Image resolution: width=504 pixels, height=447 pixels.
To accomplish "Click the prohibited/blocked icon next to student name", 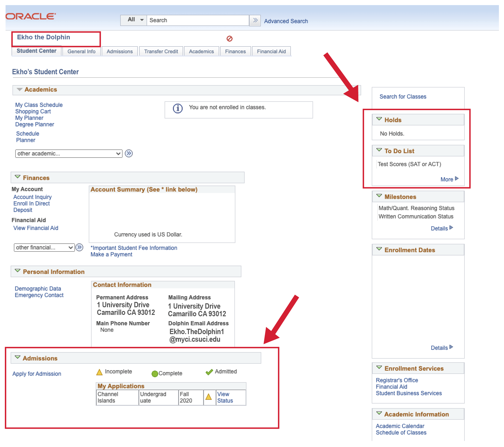I will [x=229, y=38].
